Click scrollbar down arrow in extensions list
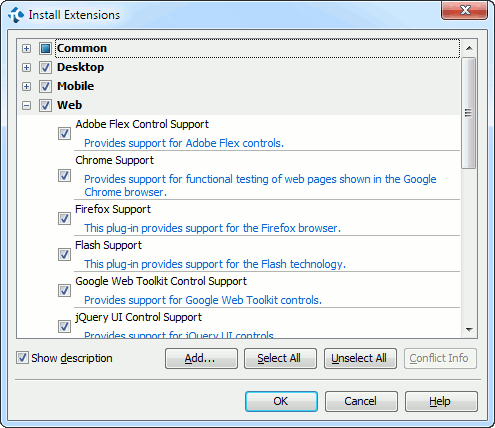495x428 pixels. [x=469, y=330]
